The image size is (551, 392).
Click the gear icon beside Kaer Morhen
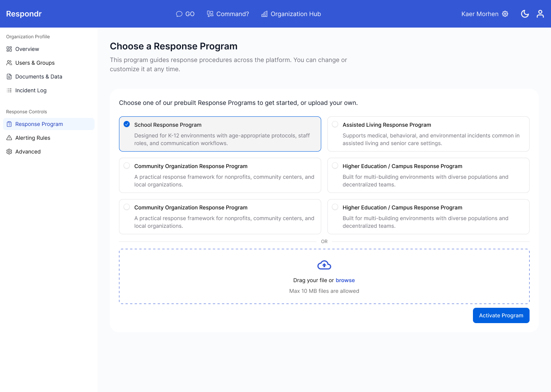pyautogui.click(x=505, y=14)
